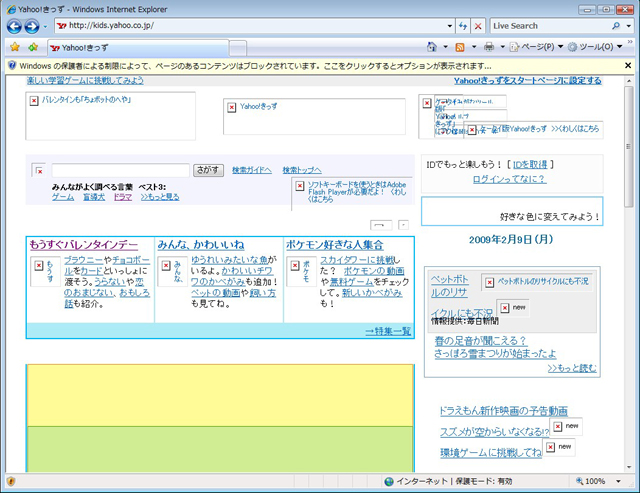Screen dimensions: 640x493
Task: Click the >>もっと読む news link
Action: (572, 369)
